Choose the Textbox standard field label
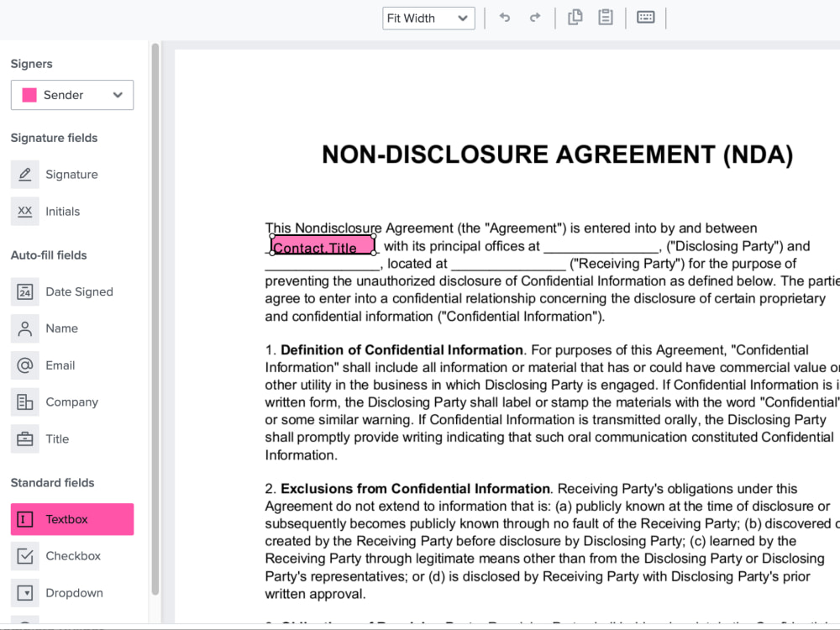This screenshot has height=630, width=840. [x=66, y=519]
